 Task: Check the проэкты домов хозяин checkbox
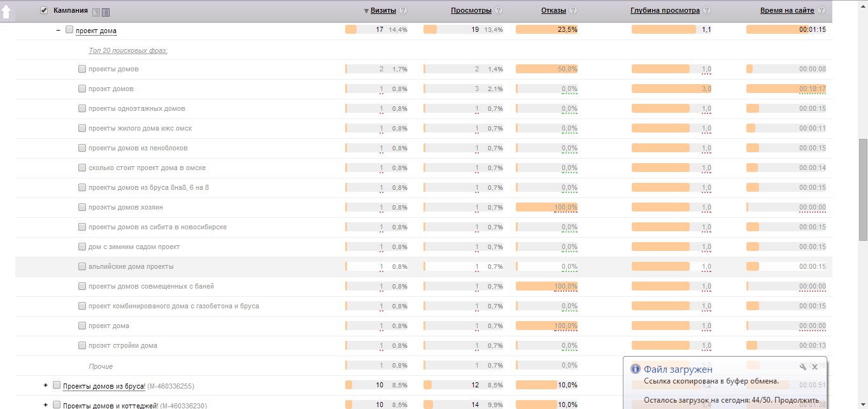click(82, 207)
